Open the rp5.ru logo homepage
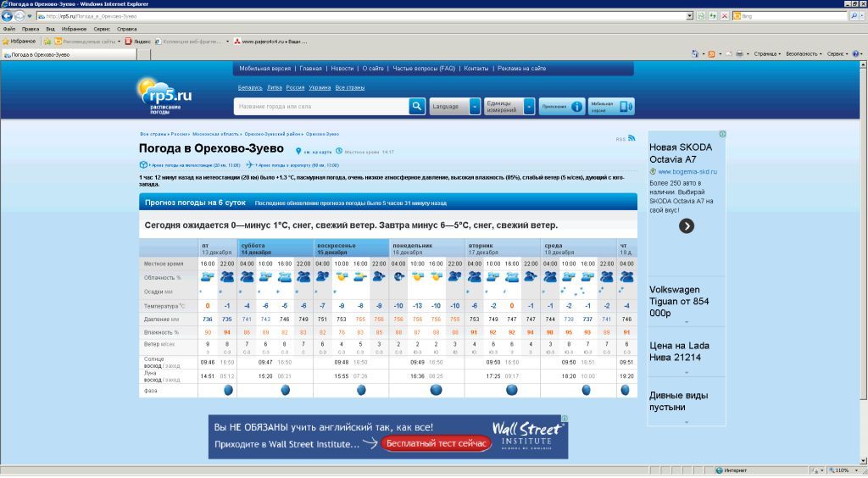This screenshot has height=478, width=868. pos(164,96)
